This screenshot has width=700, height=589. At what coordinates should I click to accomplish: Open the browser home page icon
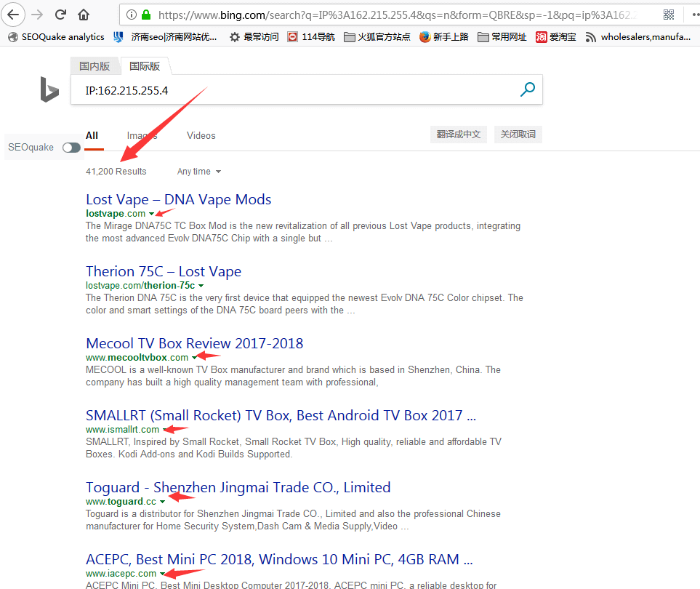(x=84, y=15)
